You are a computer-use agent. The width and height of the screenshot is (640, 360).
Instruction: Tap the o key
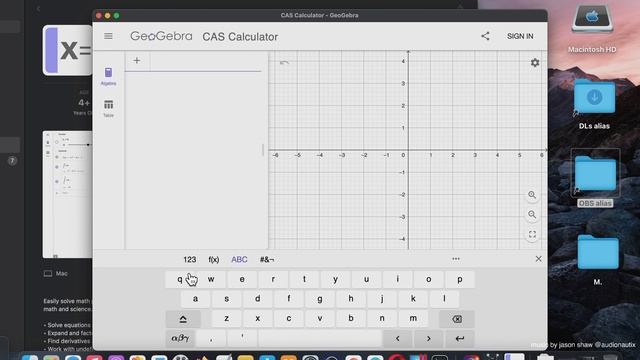pyautogui.click(x=429, y=279)
